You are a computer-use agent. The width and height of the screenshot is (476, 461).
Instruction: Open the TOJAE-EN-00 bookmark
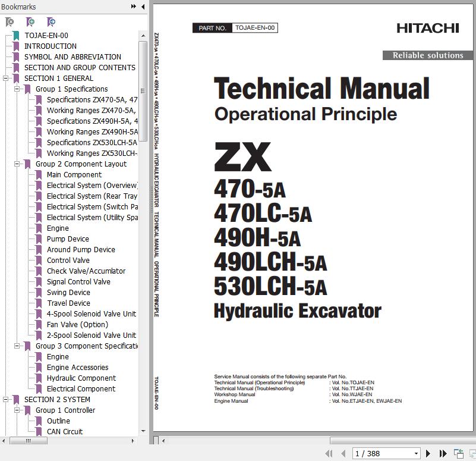coord(46,35)
